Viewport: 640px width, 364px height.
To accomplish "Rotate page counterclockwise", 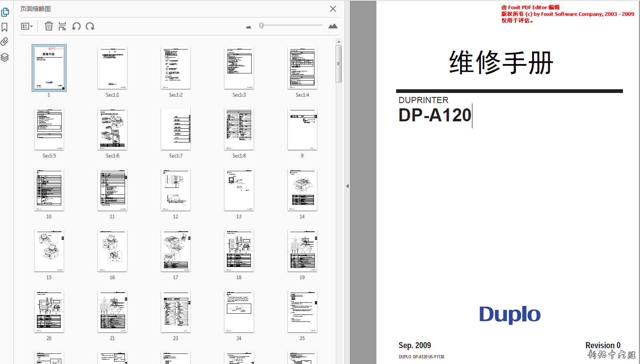I will point(76,26).
